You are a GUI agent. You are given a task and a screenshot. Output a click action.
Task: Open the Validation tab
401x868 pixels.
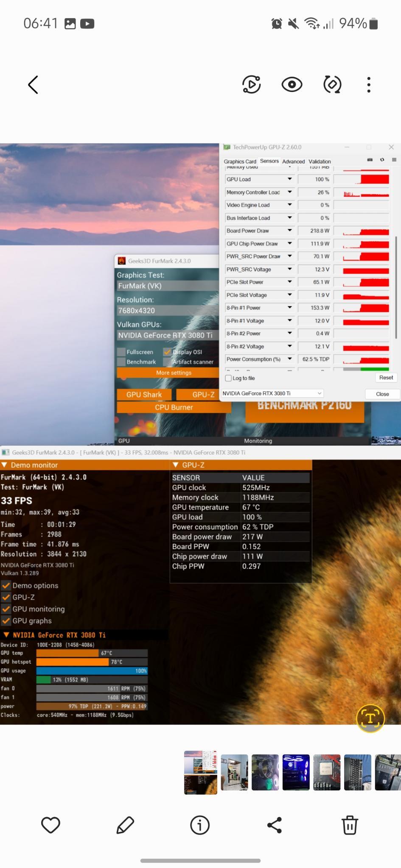[320, 161]
